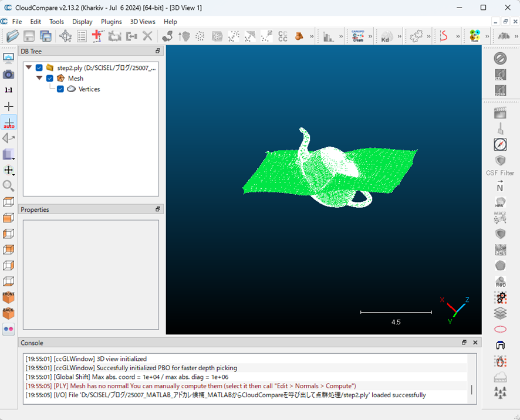520x420 pixels.
Task: Click the red S-curve plugin icon
Action: point(444,36)
